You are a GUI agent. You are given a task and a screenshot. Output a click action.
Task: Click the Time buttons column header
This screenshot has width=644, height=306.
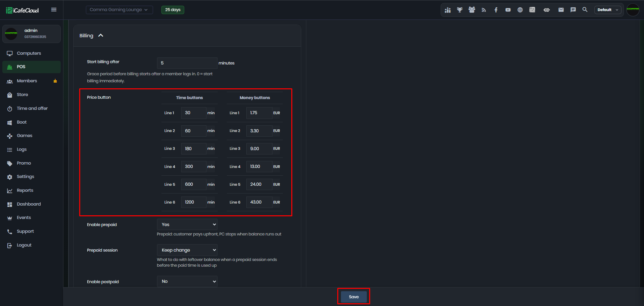189,98
